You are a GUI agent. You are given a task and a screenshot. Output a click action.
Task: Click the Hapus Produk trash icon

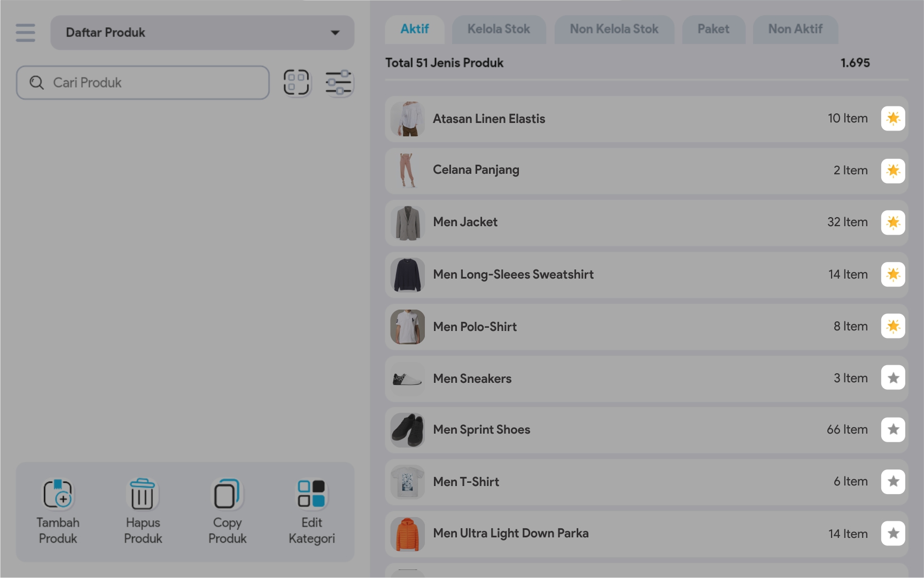(x=142, y=494)
